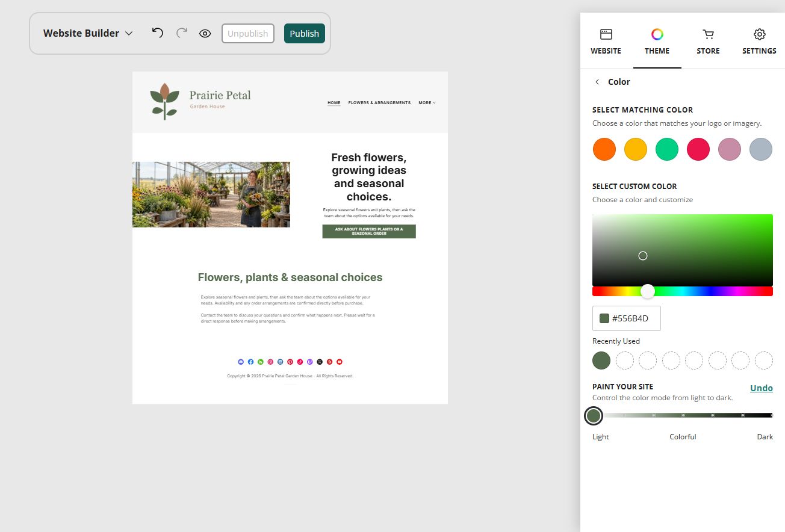The width and height of the screenshot is (785, 532).
Task: Switch to the Website tab
Action: (606, 42)
